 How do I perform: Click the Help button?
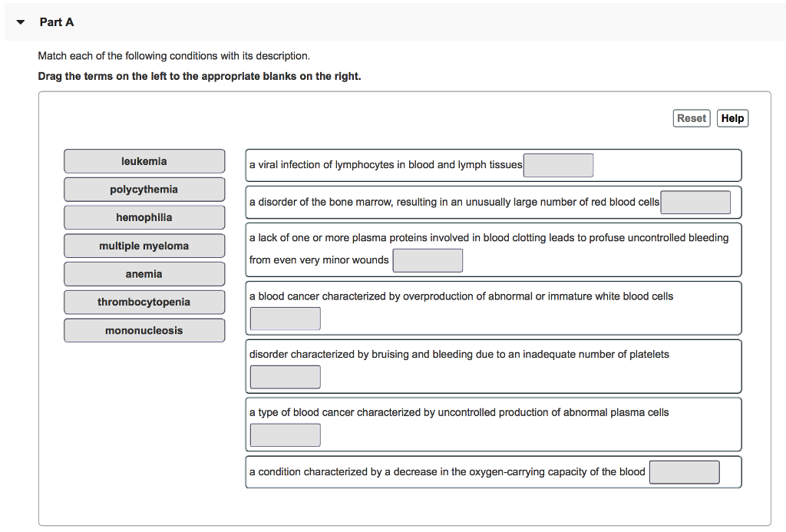(x=732, y=117)
